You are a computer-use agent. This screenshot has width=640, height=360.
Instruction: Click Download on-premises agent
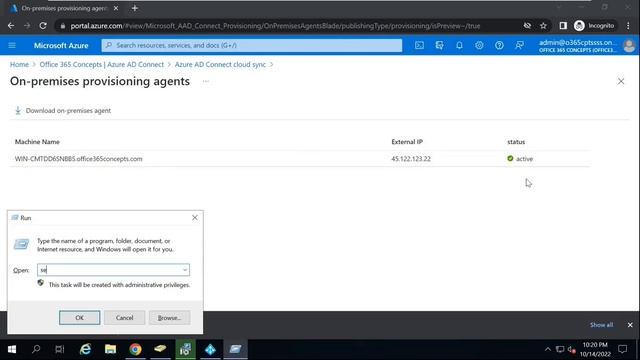[63, 111]
